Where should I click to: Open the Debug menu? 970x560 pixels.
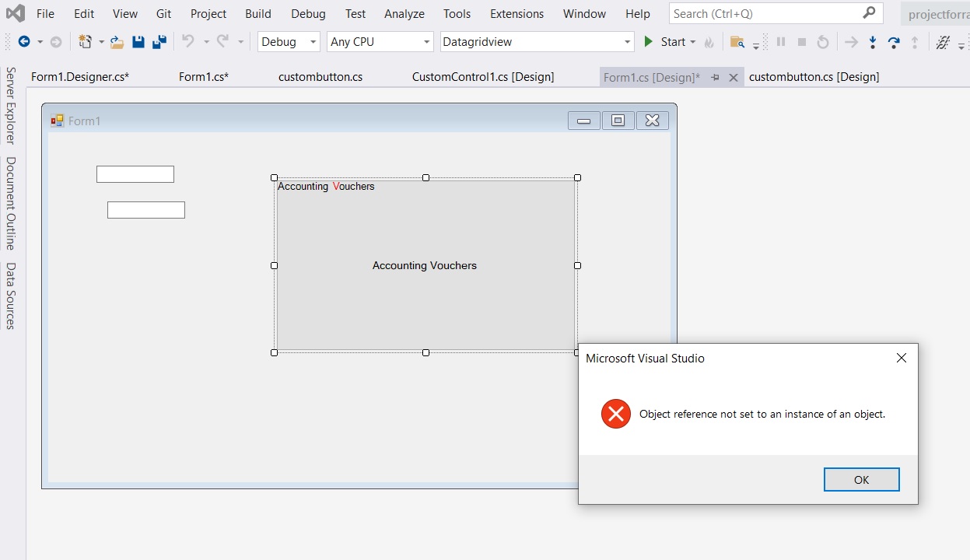[x=309, y=14]
